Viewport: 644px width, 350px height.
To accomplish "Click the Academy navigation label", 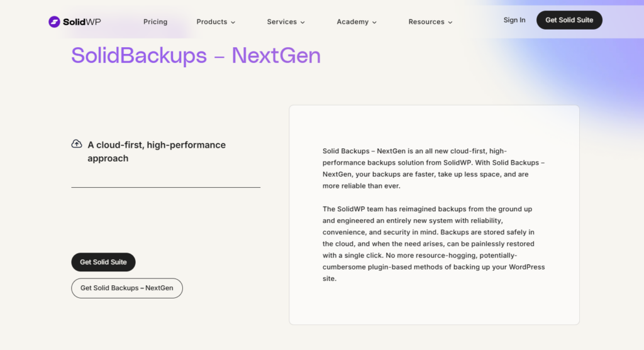I will point(352,22).
